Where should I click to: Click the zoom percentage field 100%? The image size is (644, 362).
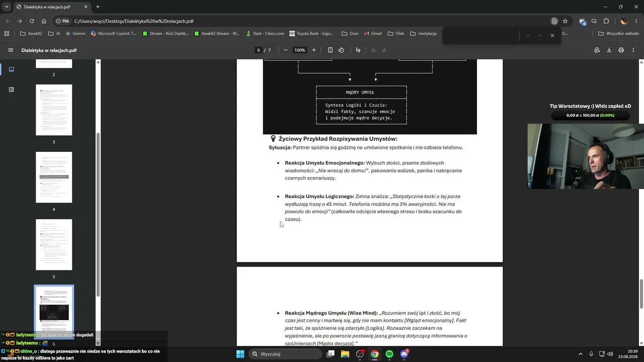pyautogui.click(x=300, y=50)
